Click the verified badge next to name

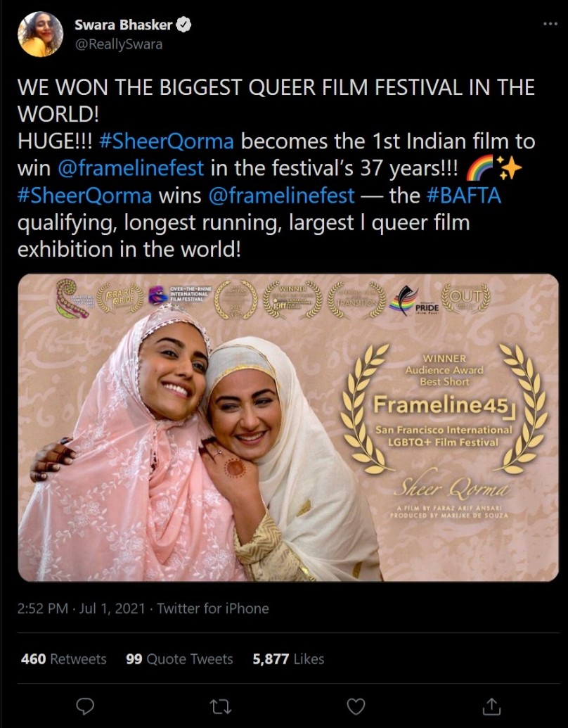click(x=183, y=25)
